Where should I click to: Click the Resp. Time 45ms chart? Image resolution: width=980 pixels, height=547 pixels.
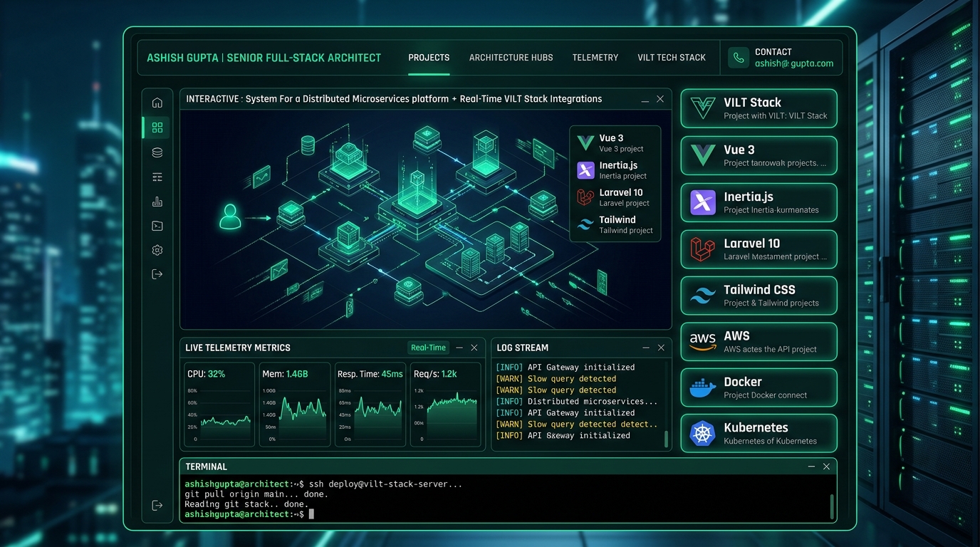pos(370,405)
